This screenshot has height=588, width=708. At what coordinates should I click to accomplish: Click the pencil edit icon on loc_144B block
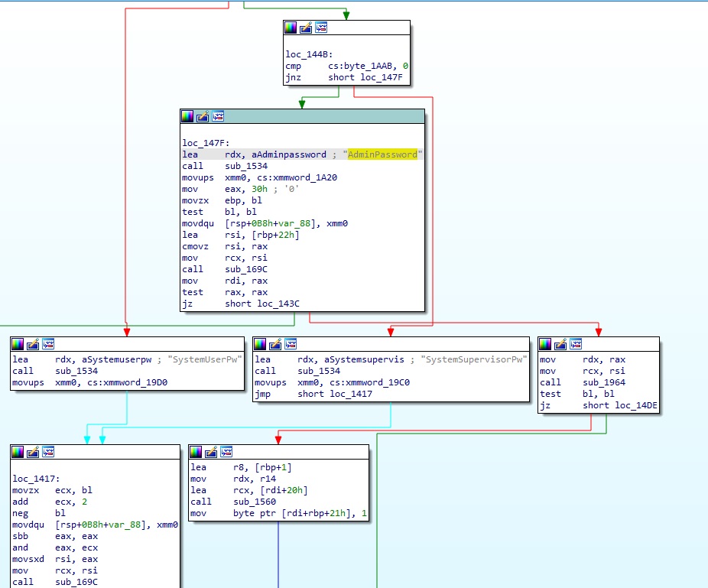pos(306,28)
